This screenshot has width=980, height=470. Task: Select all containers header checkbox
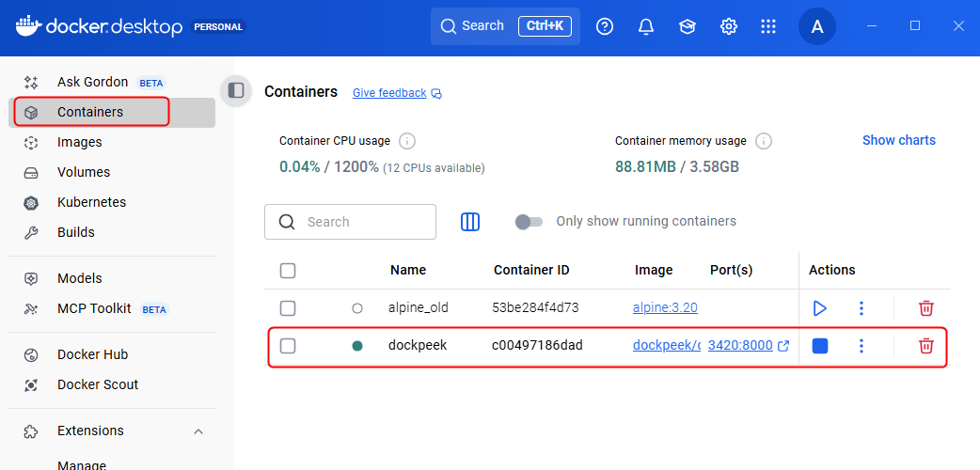pos(288,271)
